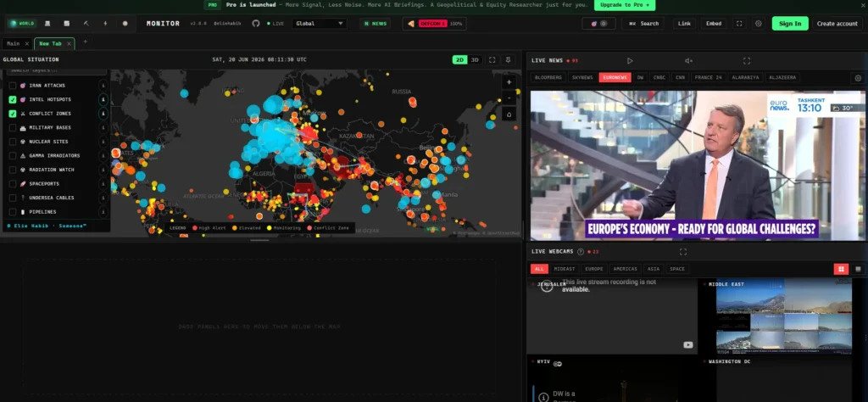This screenshot has height=402, width=868.
Task: Click Create account
Action: point(837,24)
